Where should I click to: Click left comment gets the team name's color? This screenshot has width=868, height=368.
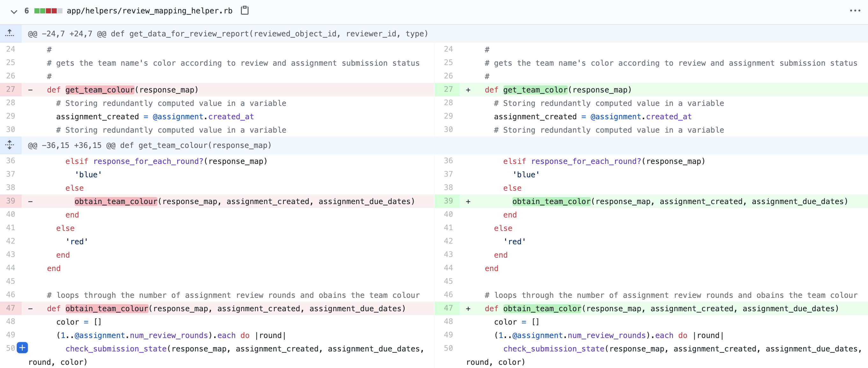coord(233,63)
